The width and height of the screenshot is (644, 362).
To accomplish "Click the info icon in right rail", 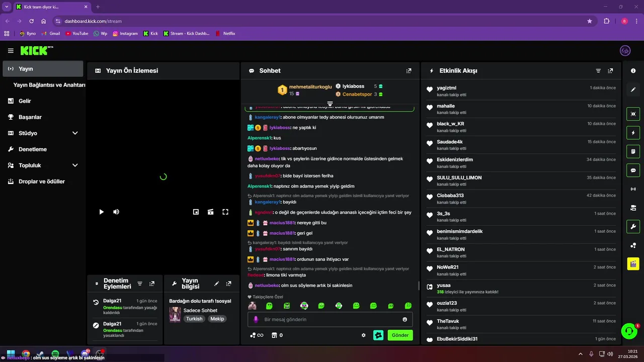I will tap(633, 71).
